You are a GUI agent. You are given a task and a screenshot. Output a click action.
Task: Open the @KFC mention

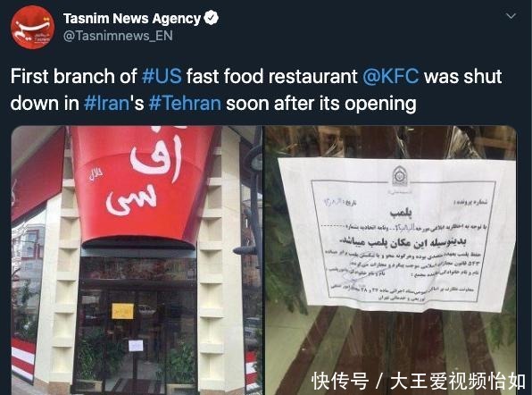coord(390,76)
